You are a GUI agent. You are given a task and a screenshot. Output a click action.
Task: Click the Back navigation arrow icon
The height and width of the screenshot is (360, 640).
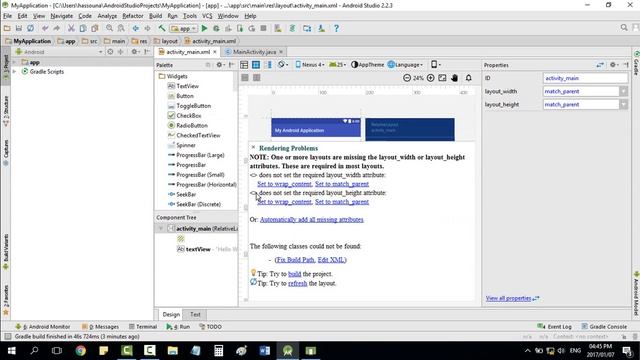(x=136, y=28)
